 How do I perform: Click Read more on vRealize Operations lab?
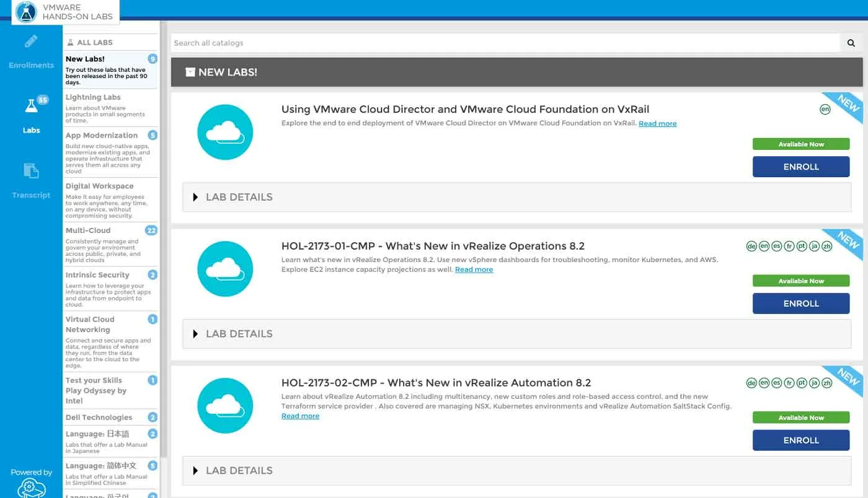tap(474, 269)
